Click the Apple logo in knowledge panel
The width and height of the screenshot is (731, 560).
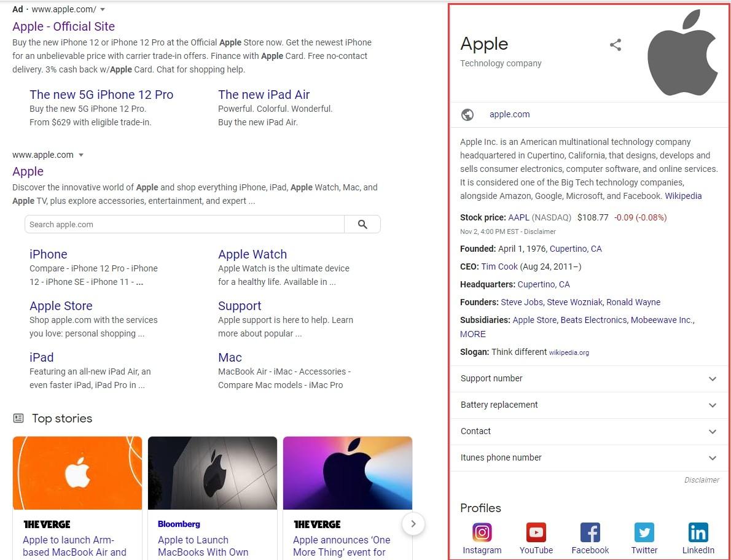[682, 52]
